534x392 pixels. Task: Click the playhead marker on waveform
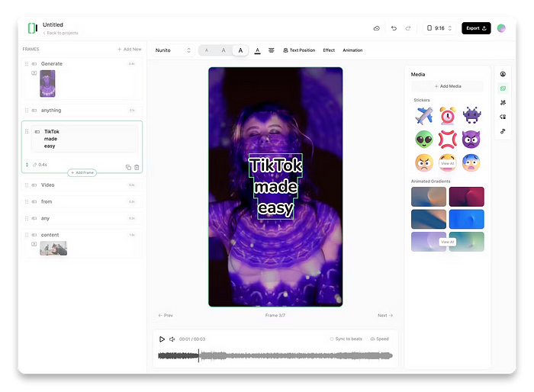(x=198, y=355)
